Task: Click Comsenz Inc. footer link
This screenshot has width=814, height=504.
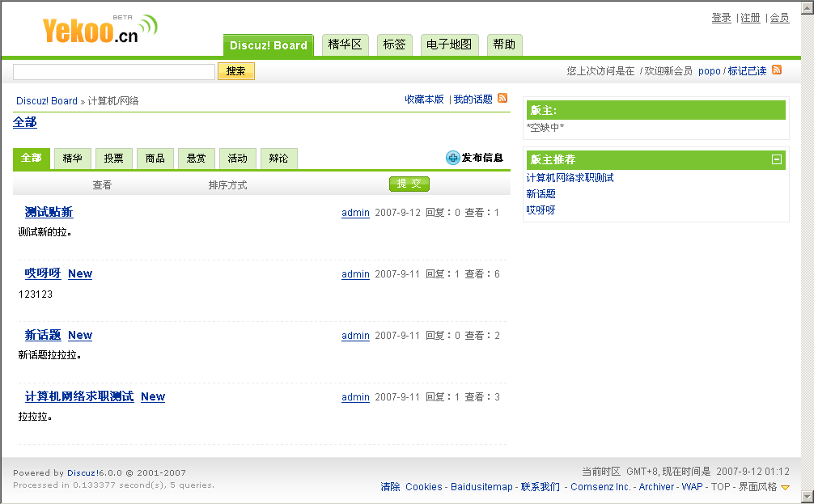Action: pos(600,487)
